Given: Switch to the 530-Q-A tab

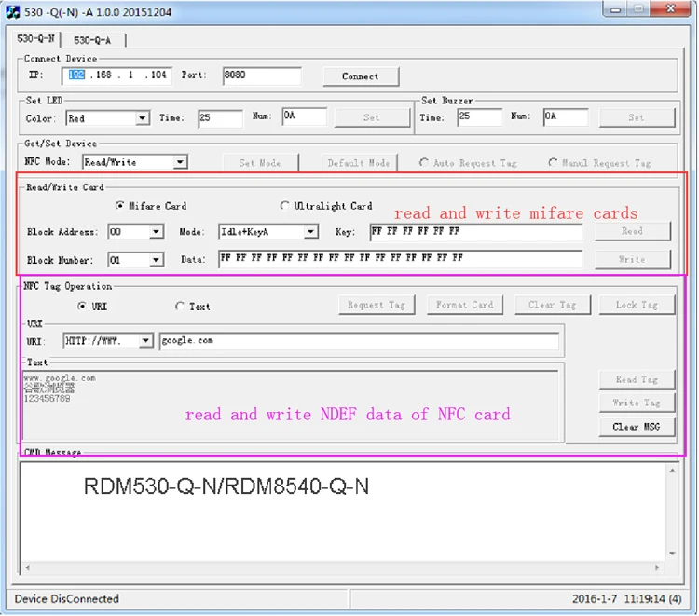Looking at the screenshot, I should (x=92, y=40).
